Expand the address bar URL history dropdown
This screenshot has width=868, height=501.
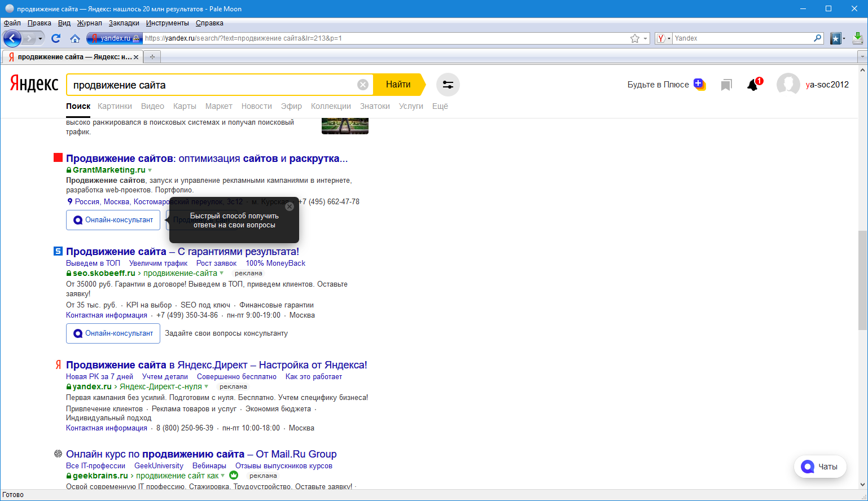coord(646,38)
